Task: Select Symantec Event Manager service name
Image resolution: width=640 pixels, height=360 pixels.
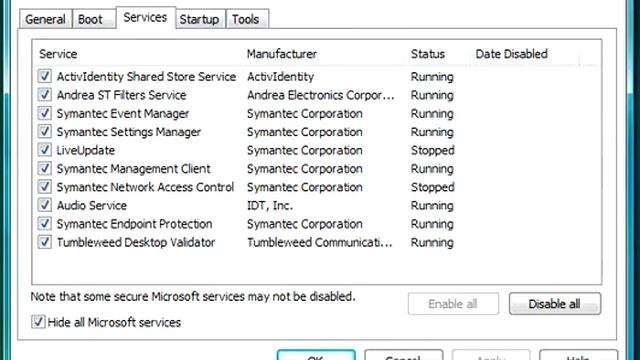Action: pos(123,113)
